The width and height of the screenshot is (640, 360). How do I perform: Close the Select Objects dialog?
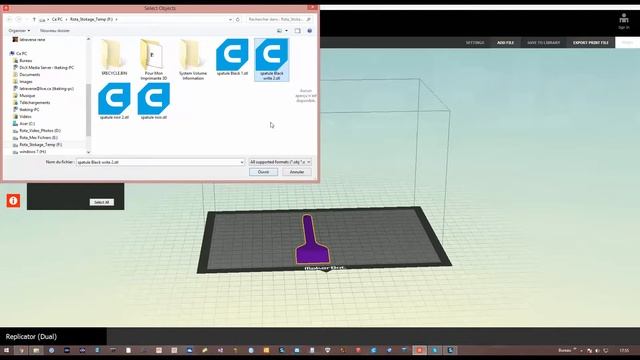(312, 8)
